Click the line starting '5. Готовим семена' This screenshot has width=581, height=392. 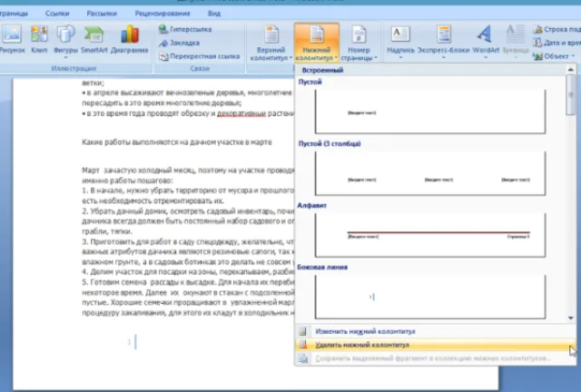coord(188,282)
